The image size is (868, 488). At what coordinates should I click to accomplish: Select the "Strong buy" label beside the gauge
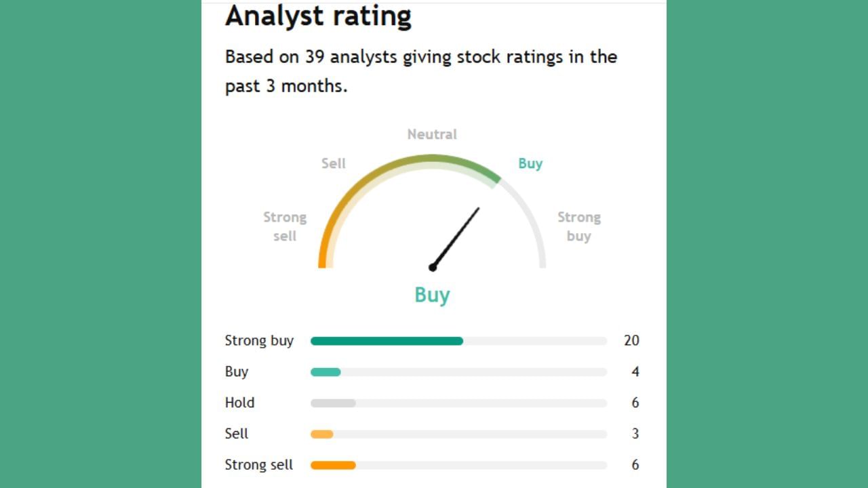click(578, 226)
